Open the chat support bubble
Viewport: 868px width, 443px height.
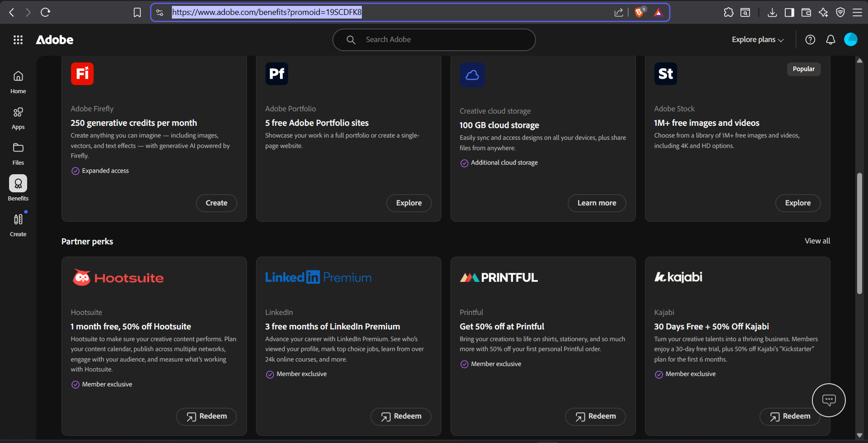tap(829, 400)
